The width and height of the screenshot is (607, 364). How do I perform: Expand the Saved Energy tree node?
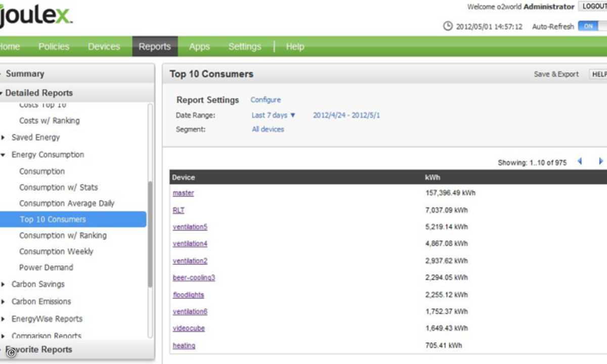(3, 138)
